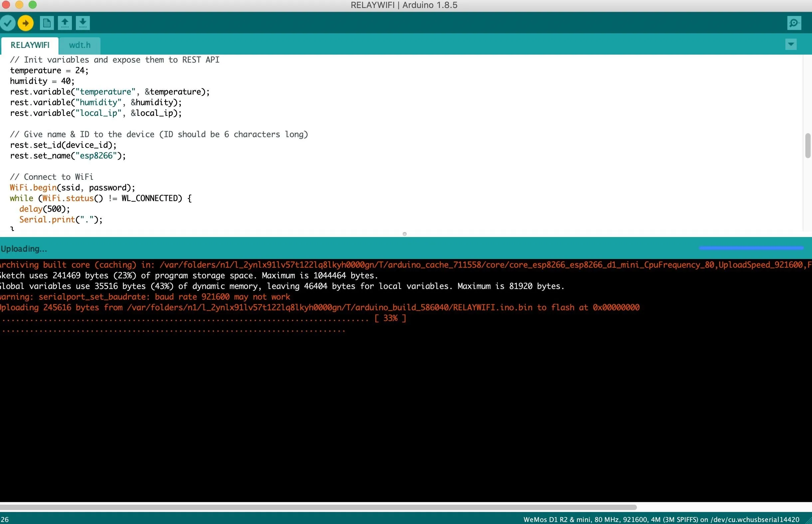
Task: Click the editor vertical scrollbar thumb
Action: click(x=808, y=145)
